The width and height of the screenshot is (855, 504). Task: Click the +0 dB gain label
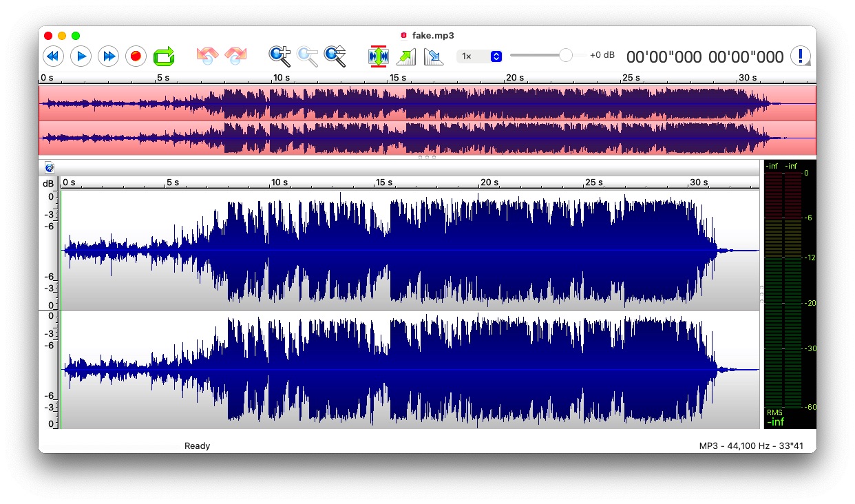[602, 55]
